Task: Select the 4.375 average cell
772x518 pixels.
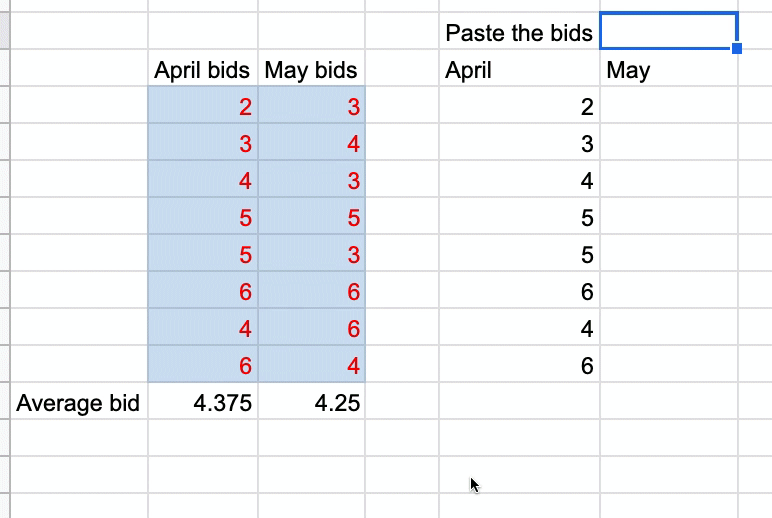Action: 202,403
